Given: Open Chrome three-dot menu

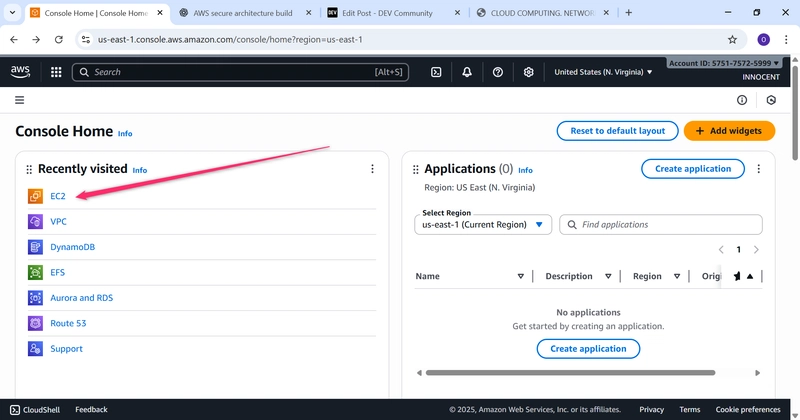Looking at the screenshot, I should (786, 39).
